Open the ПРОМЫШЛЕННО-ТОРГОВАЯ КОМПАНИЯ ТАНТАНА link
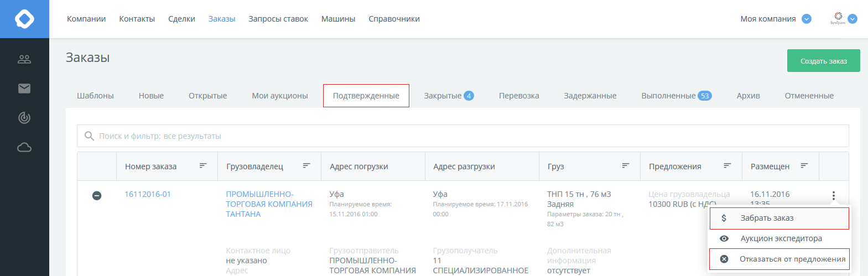This screenshot has width=868, height=276. pyautogui.click(x=269, y=204)
